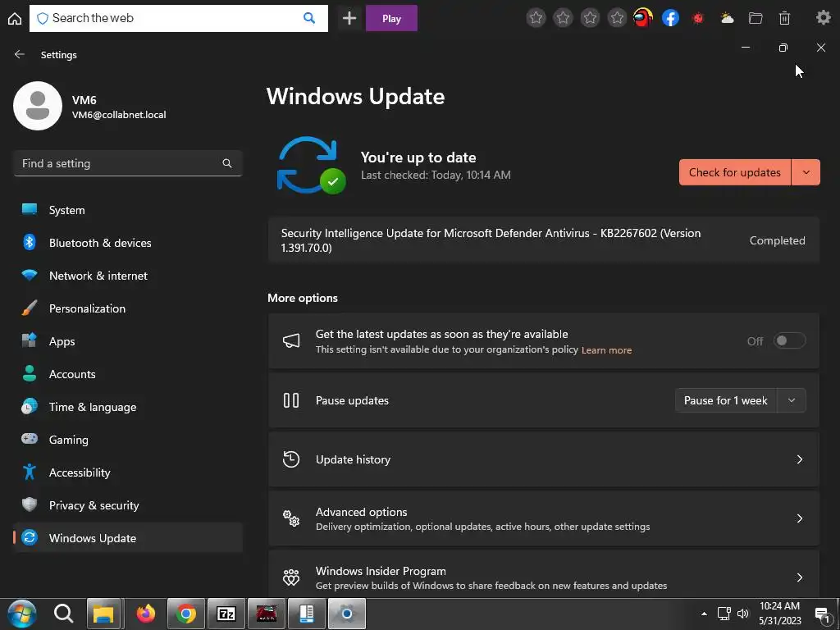
Task: Select Apps in settings sidebar
Action: [x=127, y=341]
